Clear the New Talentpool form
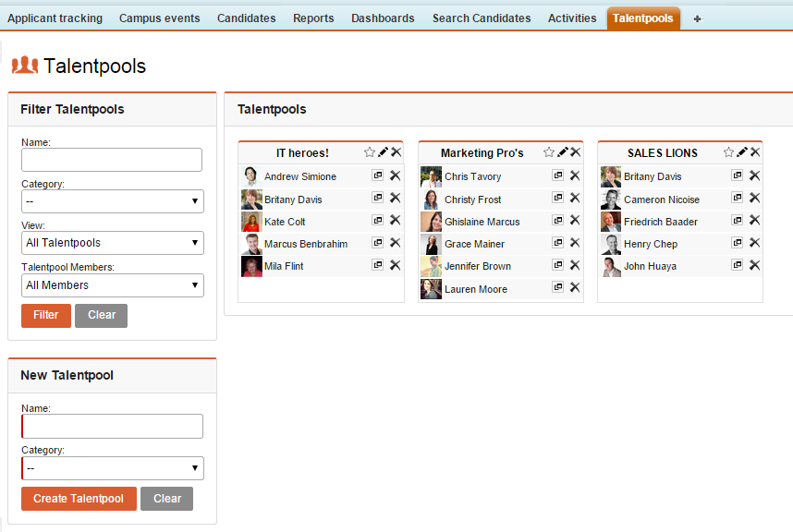 (167, 499)
